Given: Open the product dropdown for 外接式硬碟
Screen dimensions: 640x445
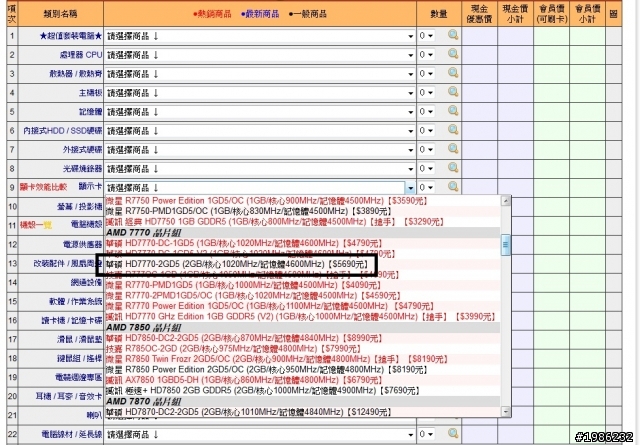Looking at the screenshot, I should [x=260, y=150].
